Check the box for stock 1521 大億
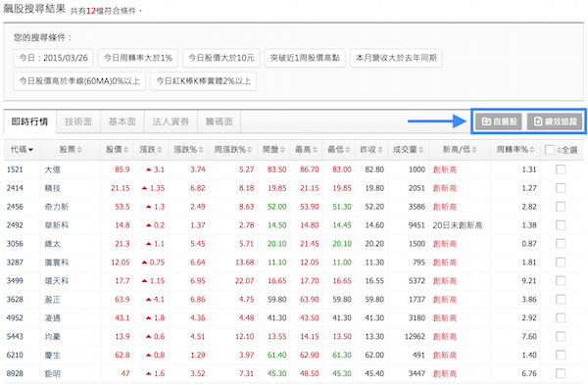This screenshot has height=385, width=588. click(561, 169)
